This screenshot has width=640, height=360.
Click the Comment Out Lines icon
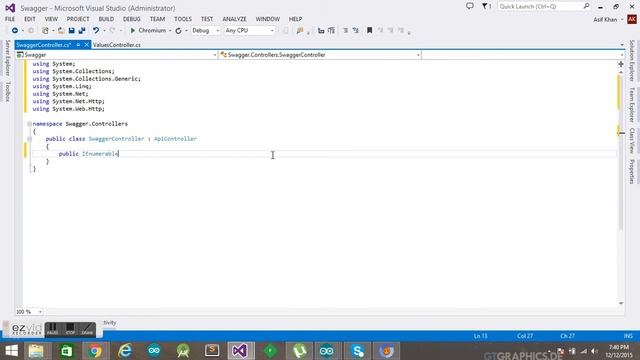(345, 31)
